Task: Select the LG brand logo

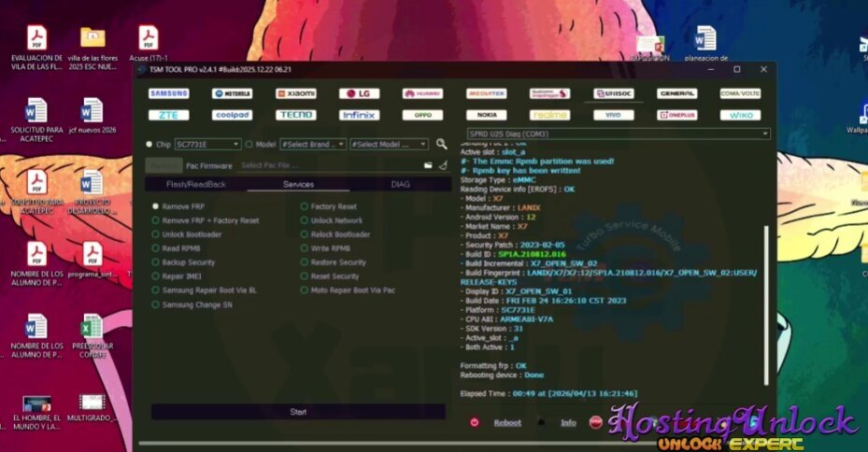Action: (360, 93)
